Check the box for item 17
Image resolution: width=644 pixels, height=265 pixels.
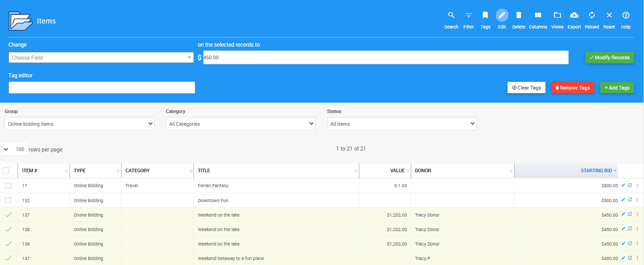tap(8, 186)
